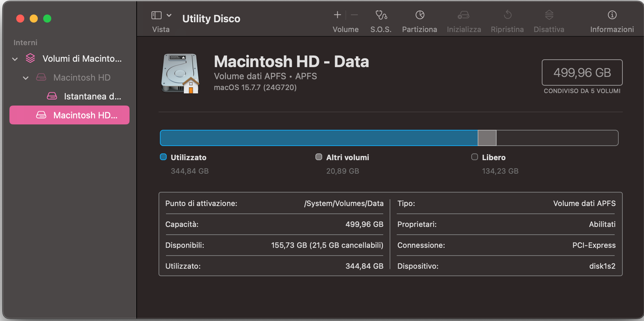The width and height of the screenshot is (644, 321).
Task: Select the Volumi di Macinto... layers icon
Action: tap(30, 58)
